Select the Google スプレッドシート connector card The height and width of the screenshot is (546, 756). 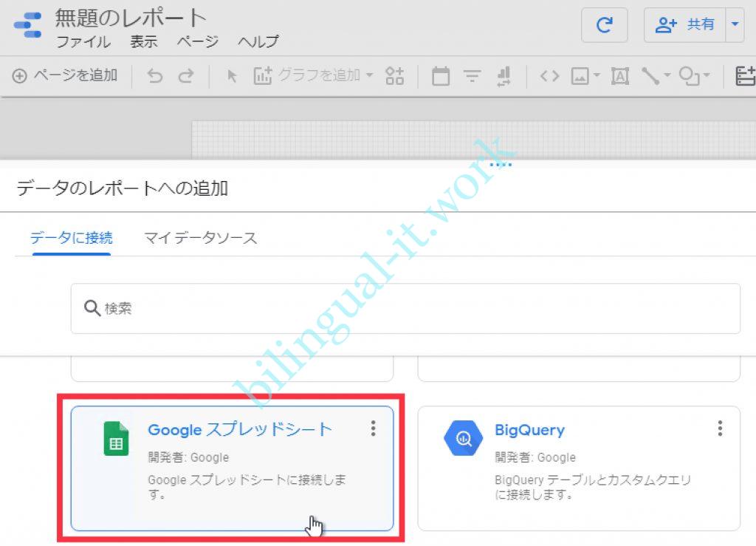[232, 468]
